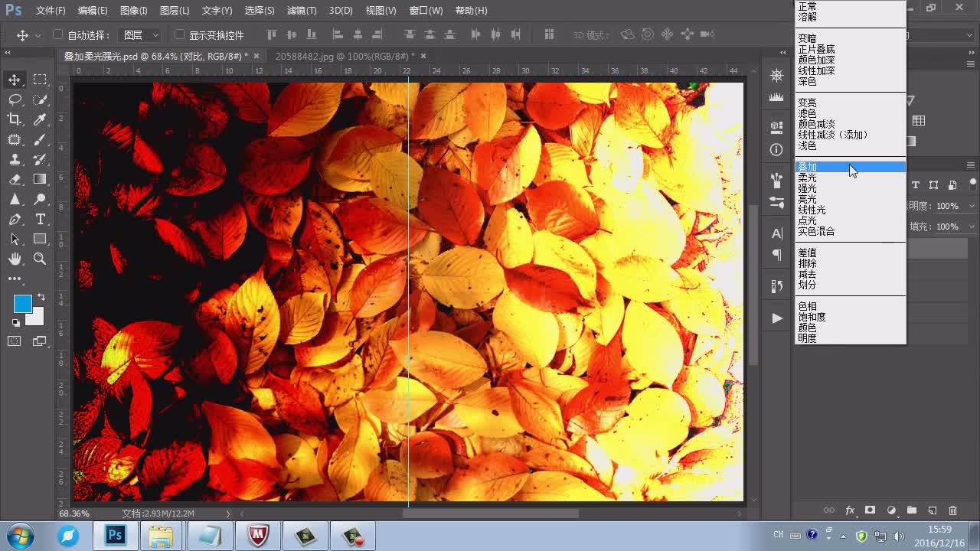Screen dimensions: 980x551
Task: Select the Gradient tool
Action: click(x=40, y=179)
